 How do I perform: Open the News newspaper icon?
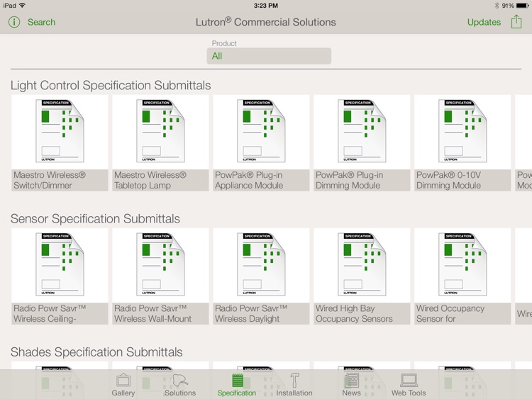[x=351, y=381]
